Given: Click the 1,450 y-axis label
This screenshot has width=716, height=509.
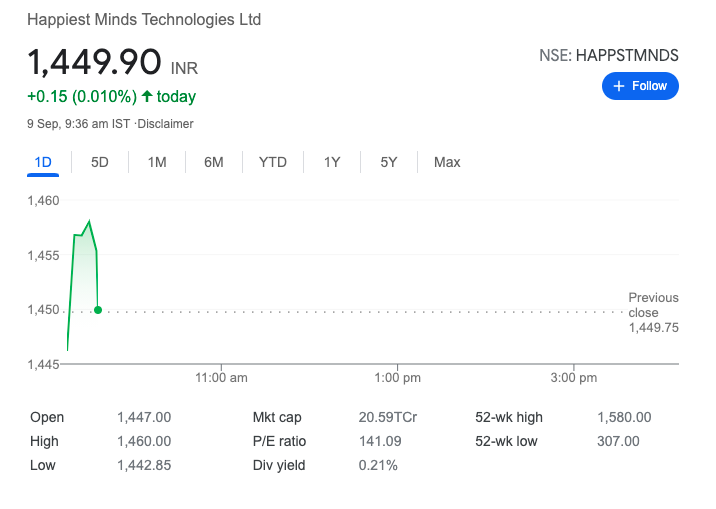Looking at the screenshot, I should (x=43, y=310).
